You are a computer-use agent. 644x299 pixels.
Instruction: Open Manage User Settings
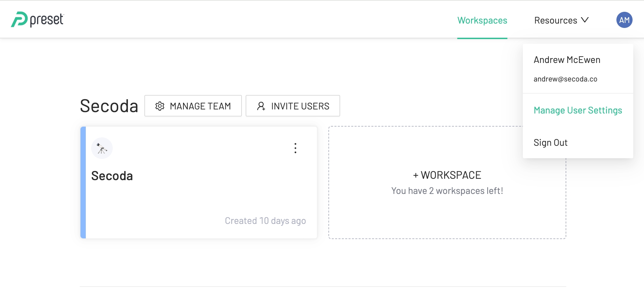click(578, 110)
